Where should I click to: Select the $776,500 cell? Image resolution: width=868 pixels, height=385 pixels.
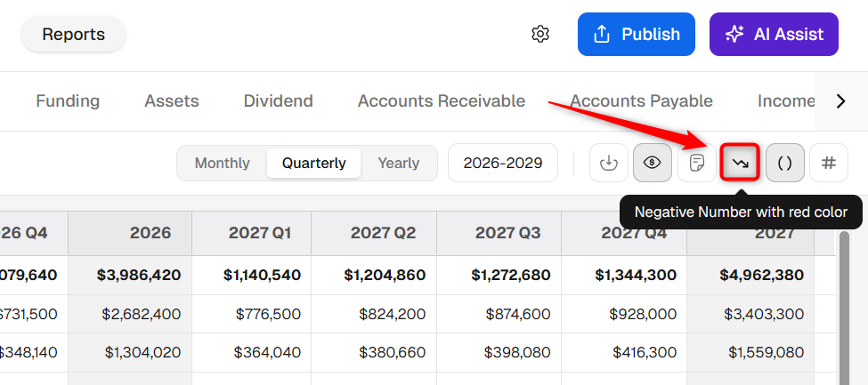pos(252,314)
